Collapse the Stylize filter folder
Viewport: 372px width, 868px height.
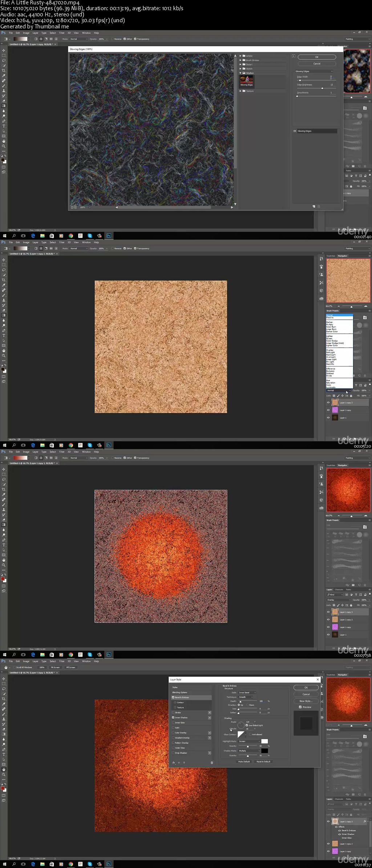240,73
